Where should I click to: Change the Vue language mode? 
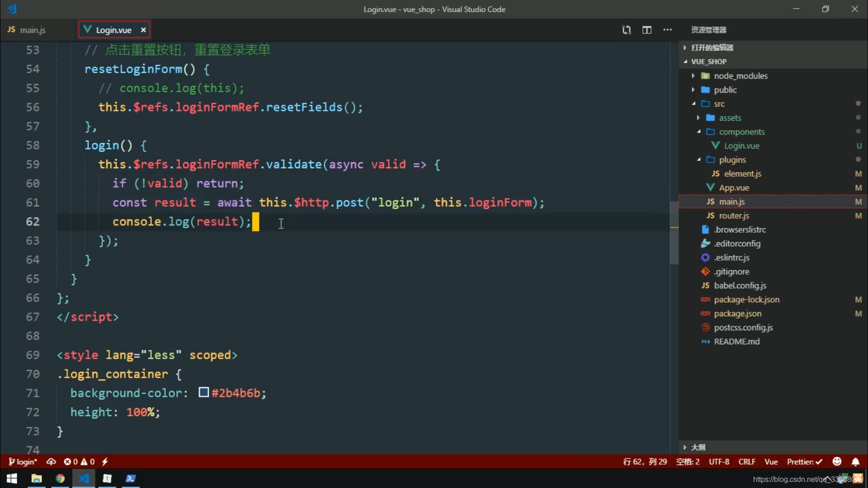coord(771,462)
